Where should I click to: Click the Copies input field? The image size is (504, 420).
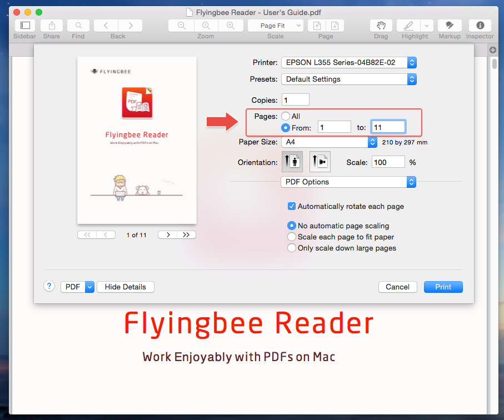(296, 99)
